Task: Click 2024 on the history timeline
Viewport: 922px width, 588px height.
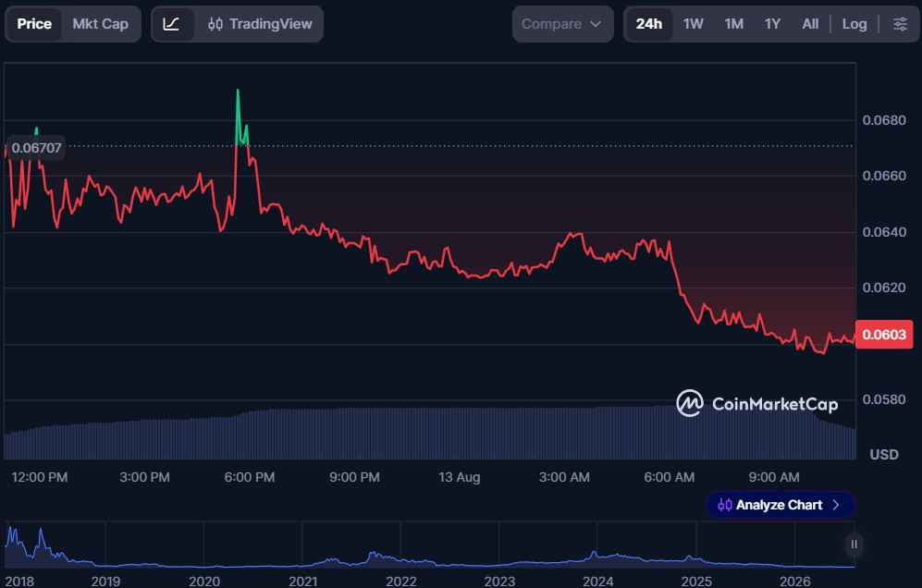Action: pyautogui.click(x=598, y=582)
